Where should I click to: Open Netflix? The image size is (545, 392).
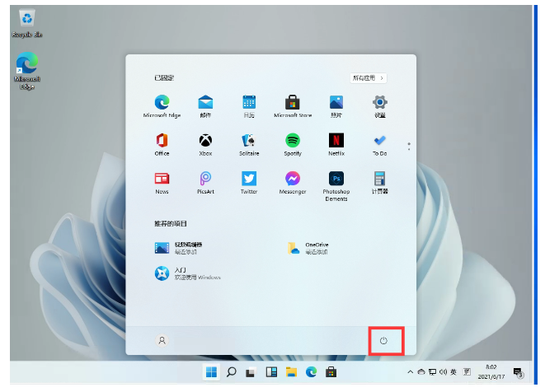(336, 144)
